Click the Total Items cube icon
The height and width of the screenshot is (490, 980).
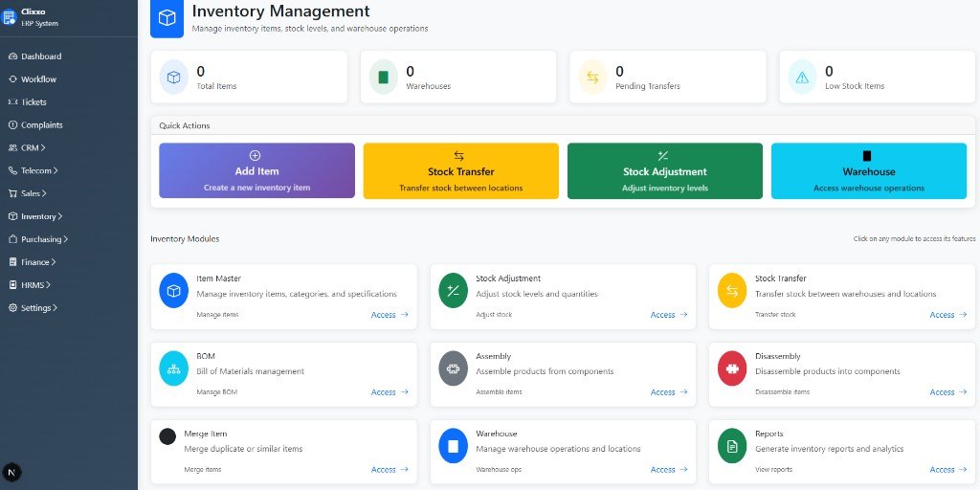pos(174,77)
